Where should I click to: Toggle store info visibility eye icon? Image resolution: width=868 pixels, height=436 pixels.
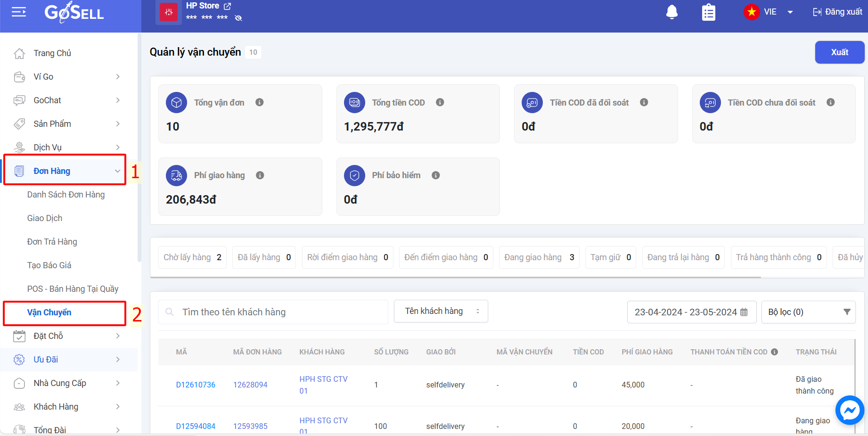pos(238,18)
